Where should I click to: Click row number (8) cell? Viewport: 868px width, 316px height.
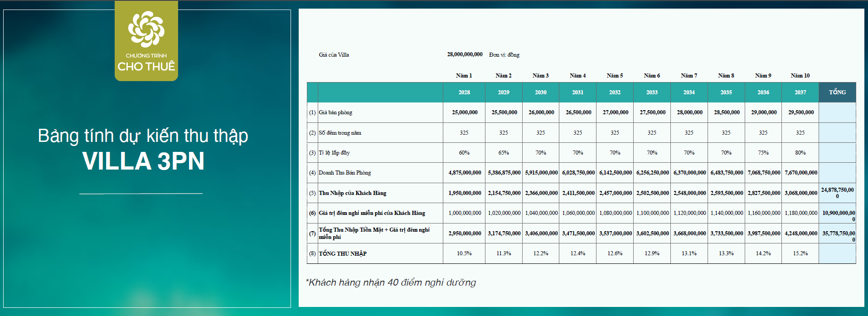312,253
